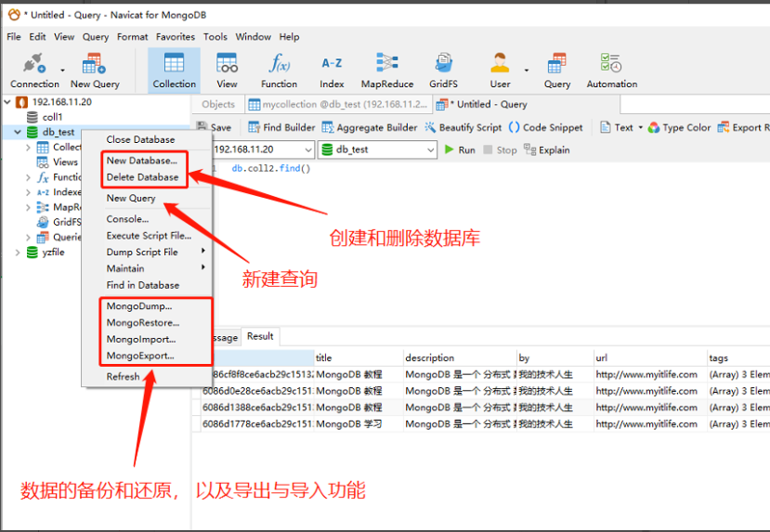Choose New Query in context menu
This screenshot has height=532, width=770.
[x=131, y=199]
